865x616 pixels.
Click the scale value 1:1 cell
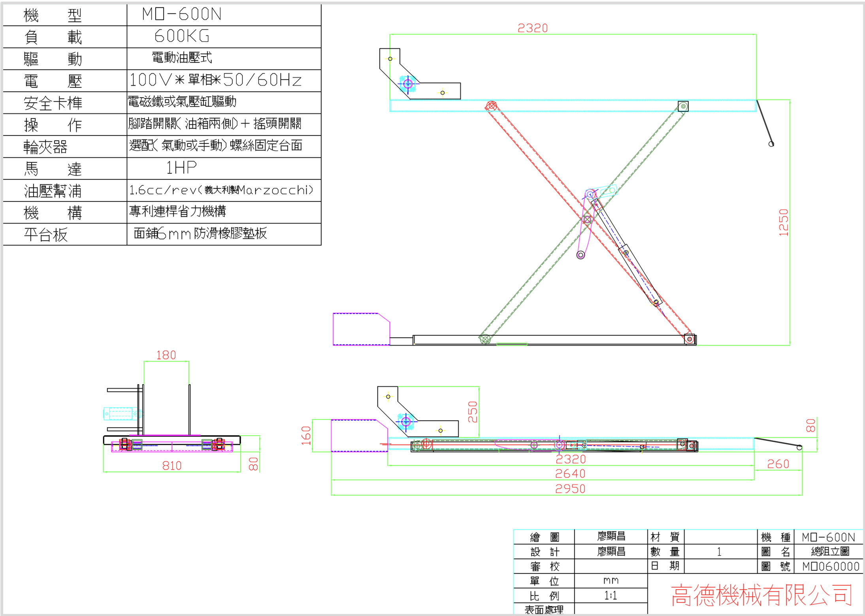point(611,595)
